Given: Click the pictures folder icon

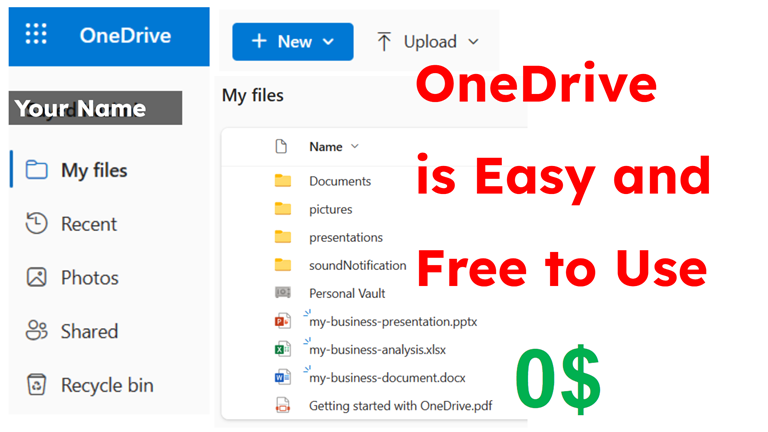Looking at the screenshot, I should (283, 209).
